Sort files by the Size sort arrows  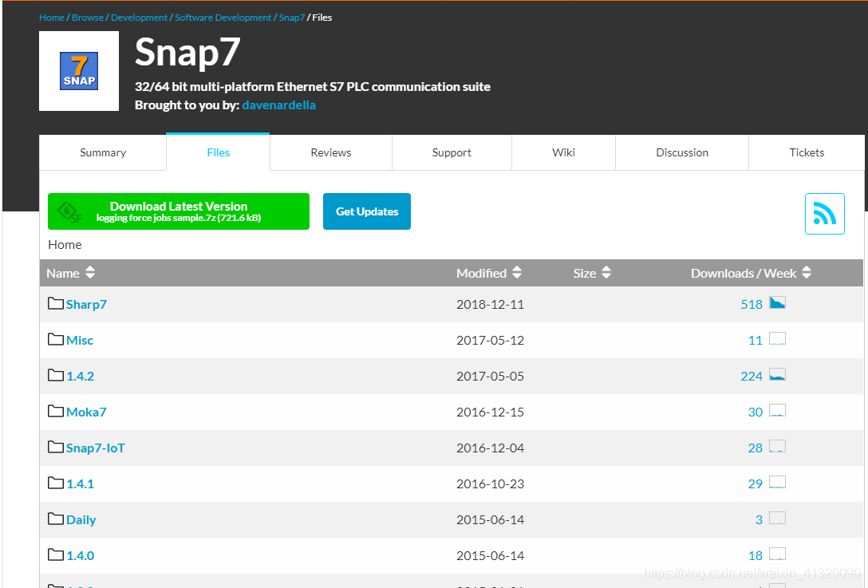coord(606,272)
